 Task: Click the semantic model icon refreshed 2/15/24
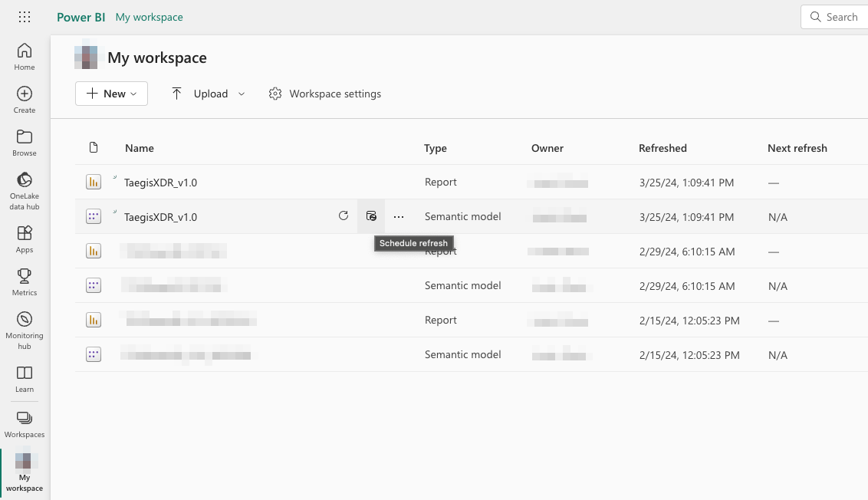[x=94, y=354]
